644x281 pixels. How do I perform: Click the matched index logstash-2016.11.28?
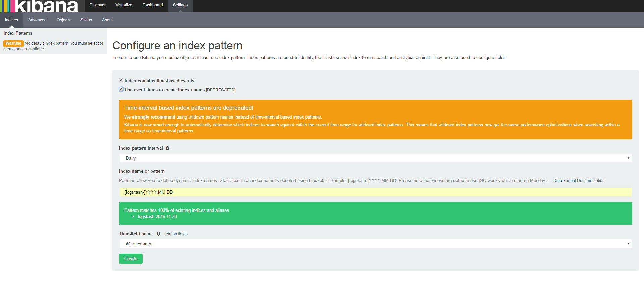(x=157, y=217)
